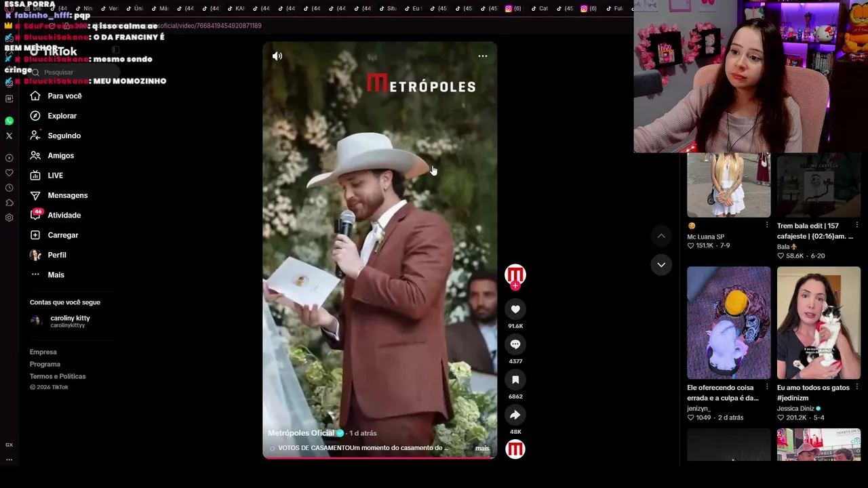Open the Termos e Políticas footer link
The width and height of the screenshot is (868, 488).
tap(58, 376)
